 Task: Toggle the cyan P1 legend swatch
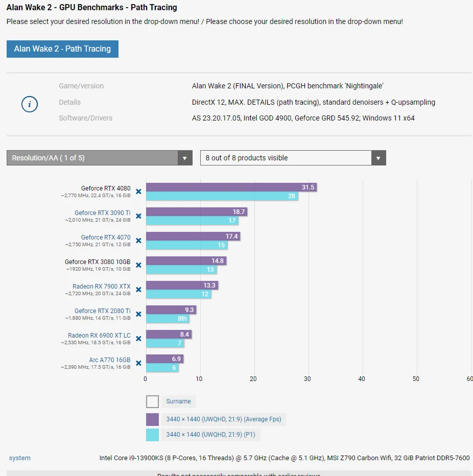pyautogui.click(x=152, y=435)
